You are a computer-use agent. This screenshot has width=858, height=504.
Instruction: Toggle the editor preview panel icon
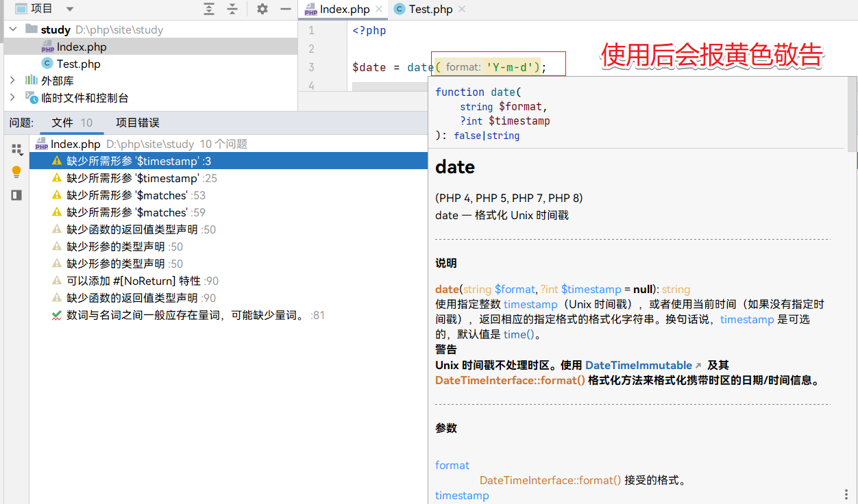coord(16,195)
